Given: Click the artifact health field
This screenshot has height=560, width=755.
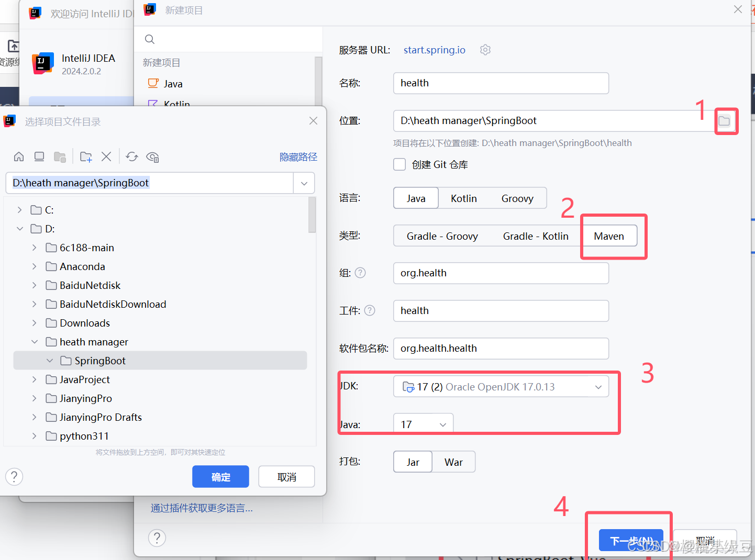Looking at the screenshot, I should pyautogui.click(x=501, y=311).
